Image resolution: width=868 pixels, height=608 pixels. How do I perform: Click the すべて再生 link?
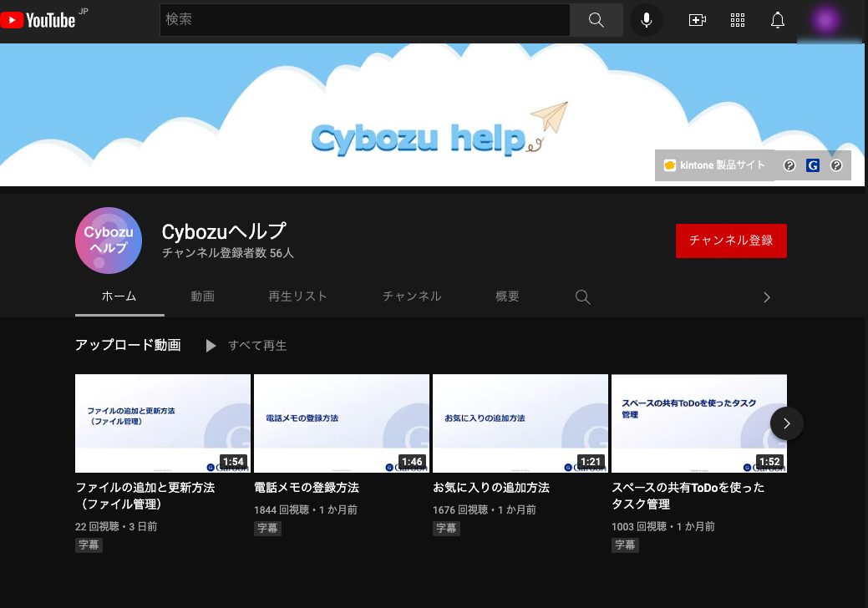(x=257, y=346)
